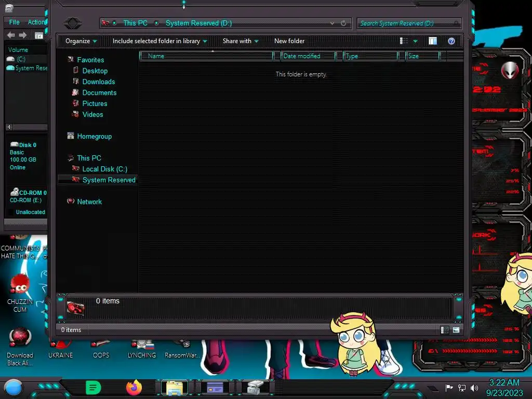Open Downloads in Favorites list

(x=99, y=82)
